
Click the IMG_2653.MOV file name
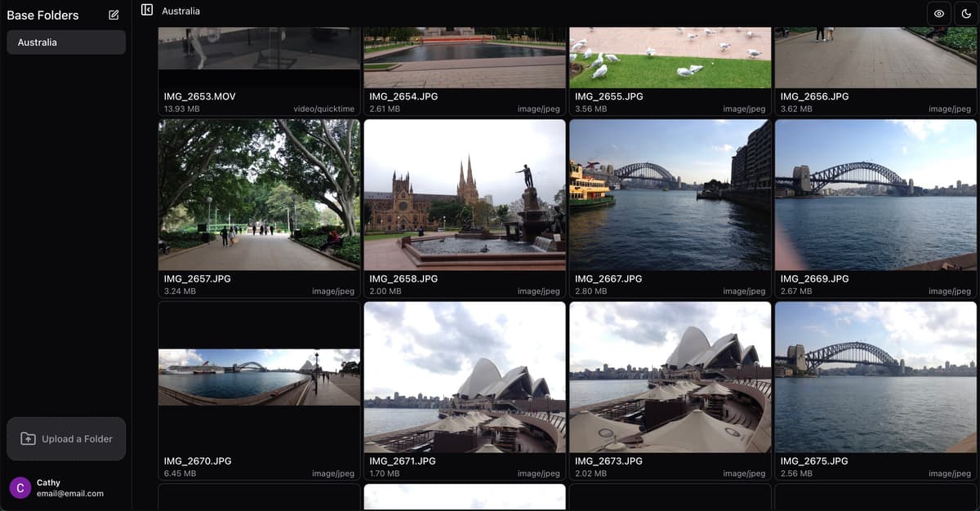coord(199,96)
